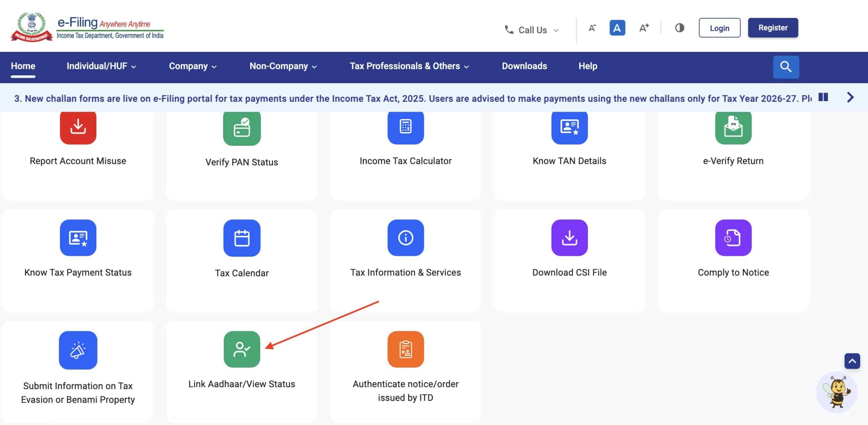Click the Tax Information & Services label
Image resolution: width=868 pixels, height=425 pixels.
(x=406, y=273)
